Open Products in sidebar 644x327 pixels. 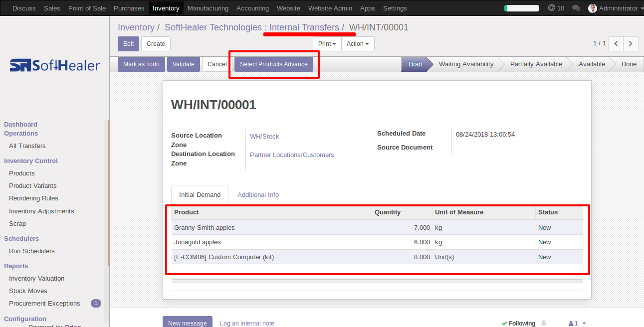click(x=22, y=173)
